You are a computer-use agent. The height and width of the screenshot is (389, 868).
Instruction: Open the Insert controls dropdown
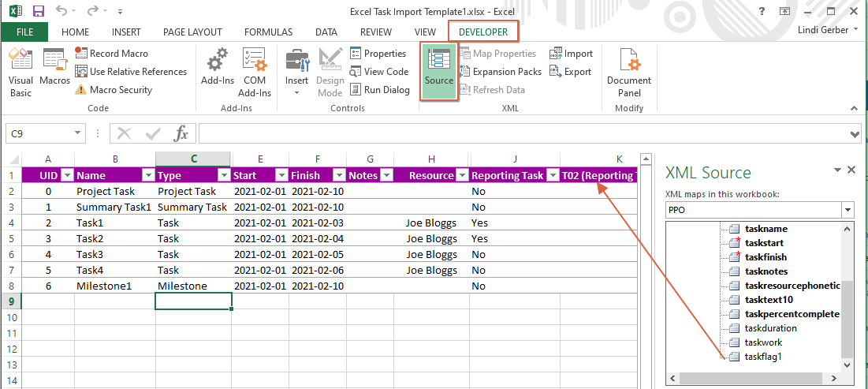(x=296, y=73)
